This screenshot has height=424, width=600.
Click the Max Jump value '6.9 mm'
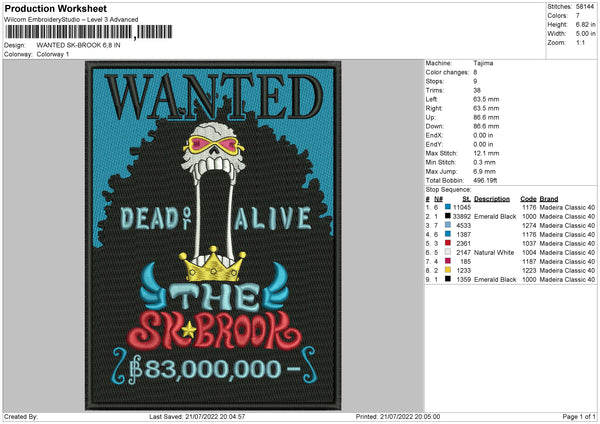pyautogui.click(x=484, y=171)
